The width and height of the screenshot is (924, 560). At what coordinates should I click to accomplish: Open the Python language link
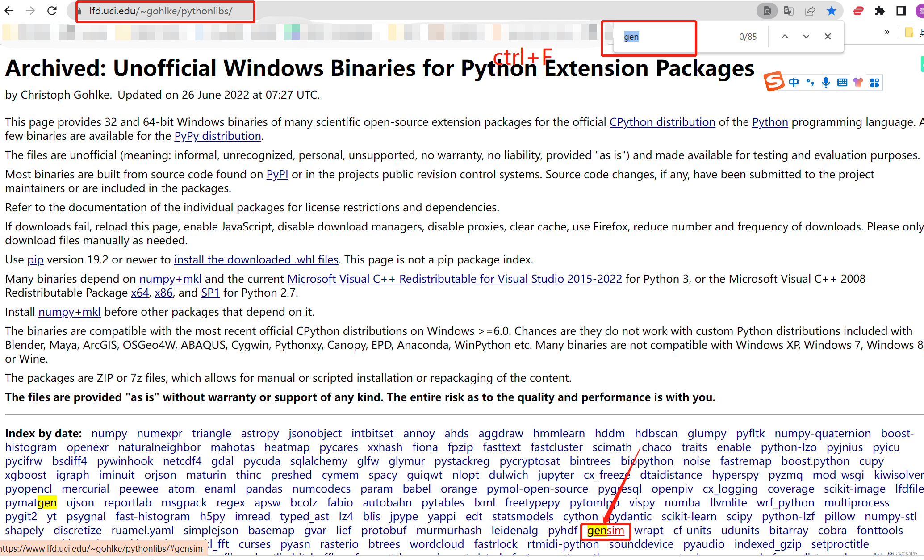pos(770,122)
